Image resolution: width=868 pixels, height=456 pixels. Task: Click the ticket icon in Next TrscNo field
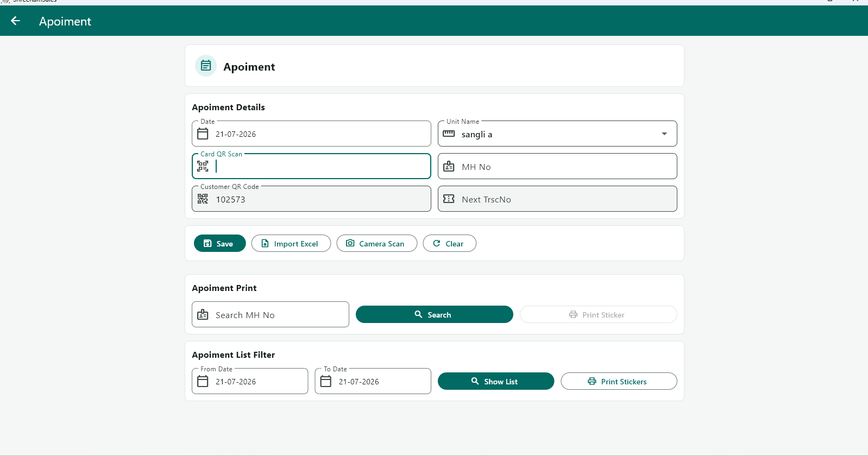[x=449, y=199]
